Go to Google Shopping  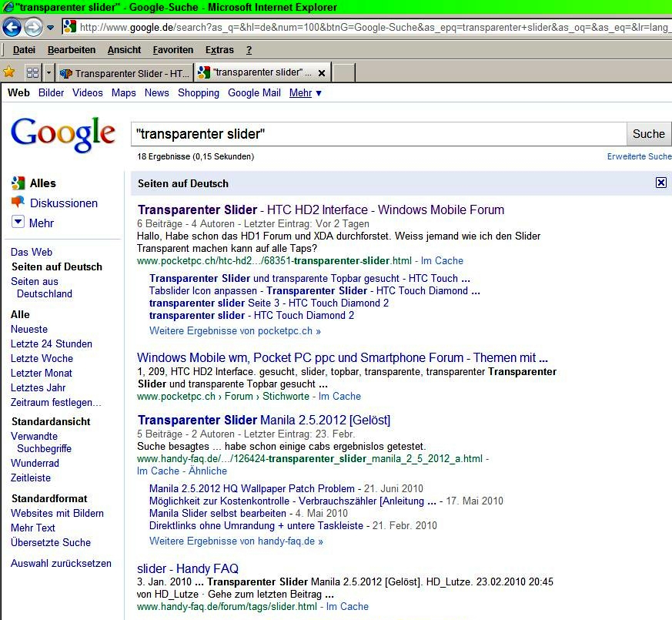(x=199, y=92)
